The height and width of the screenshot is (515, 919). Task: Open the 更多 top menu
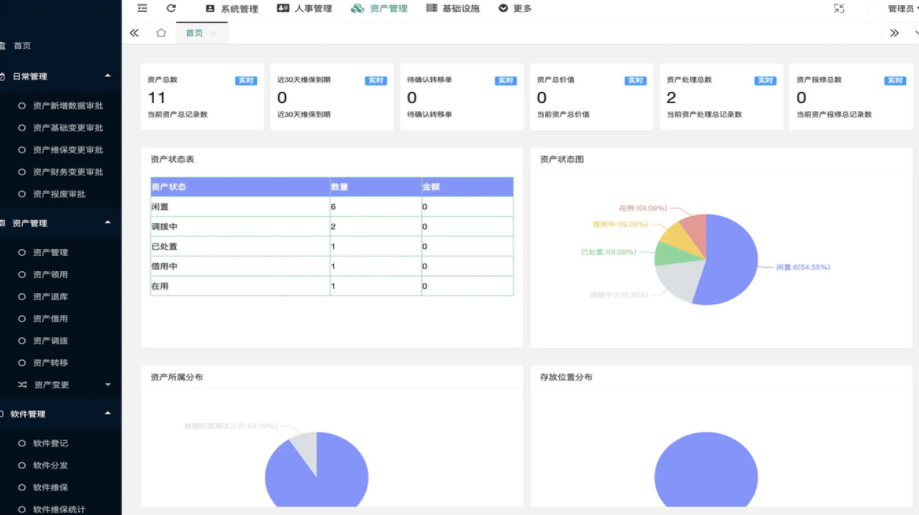tap(515, 9)
